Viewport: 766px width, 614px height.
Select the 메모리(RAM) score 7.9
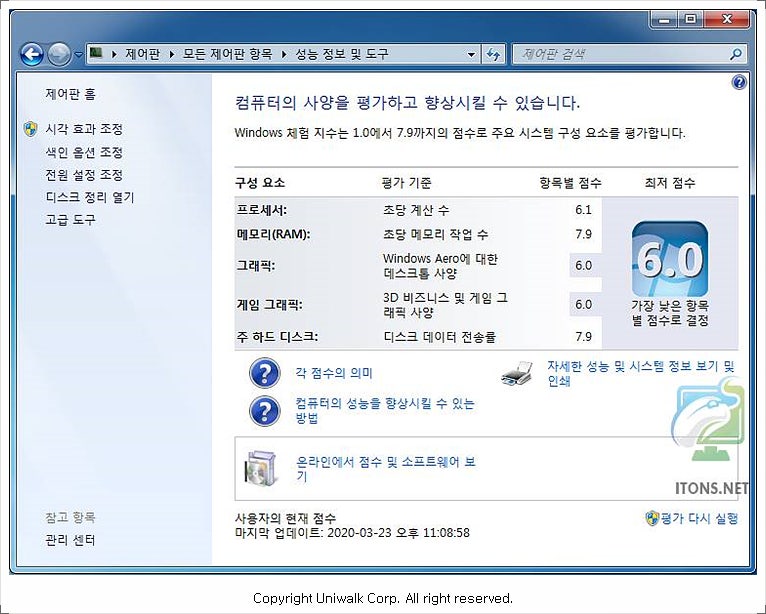coord(583,234)
